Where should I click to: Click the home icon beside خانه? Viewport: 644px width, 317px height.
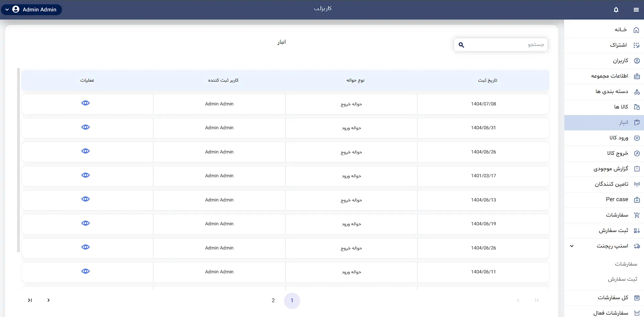click(636, 30)
